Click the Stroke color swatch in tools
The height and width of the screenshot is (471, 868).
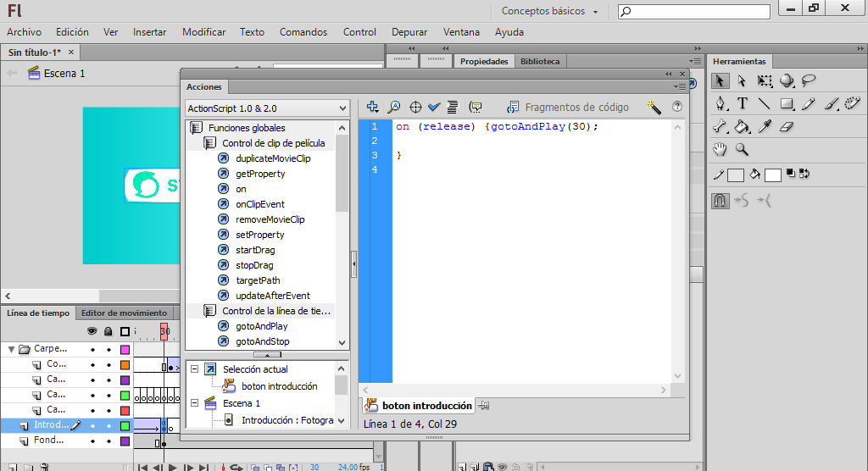click(735, 175)
